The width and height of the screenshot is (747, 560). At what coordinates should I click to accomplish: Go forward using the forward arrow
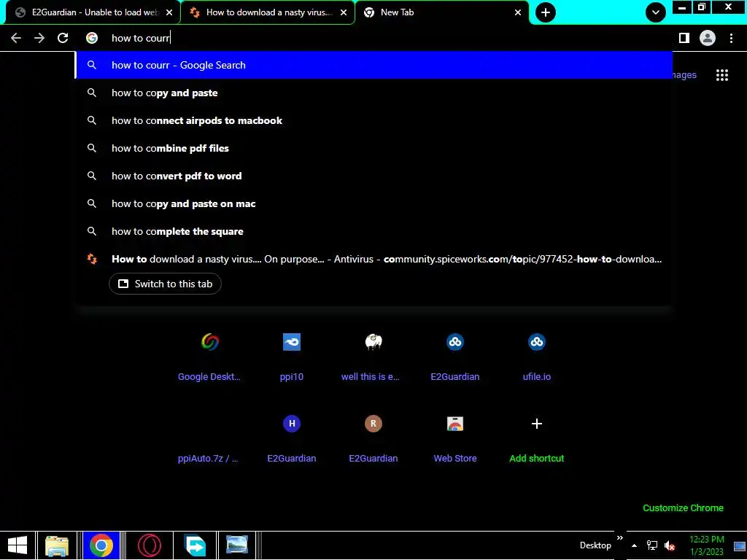click(39, 38)
